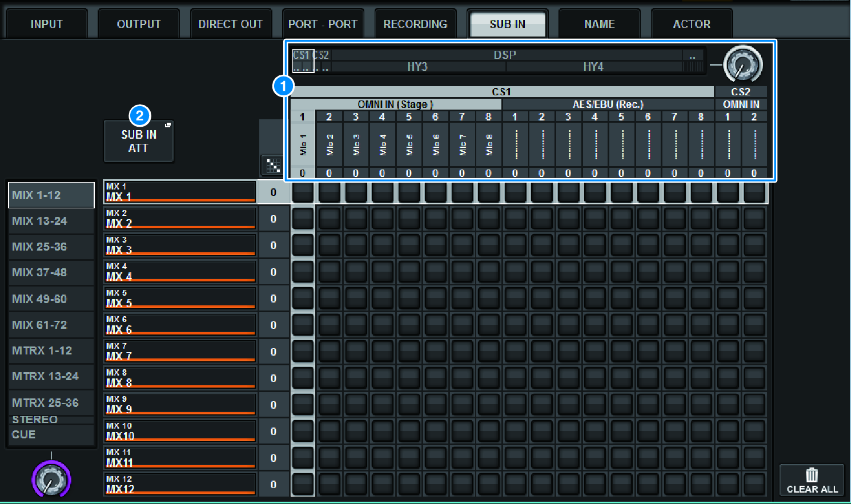Image resolution: width=852 pixels, height=504 pixels.
Task: Click the purple channel select knob
Action: pyautogui.click(x=51, y=479)
